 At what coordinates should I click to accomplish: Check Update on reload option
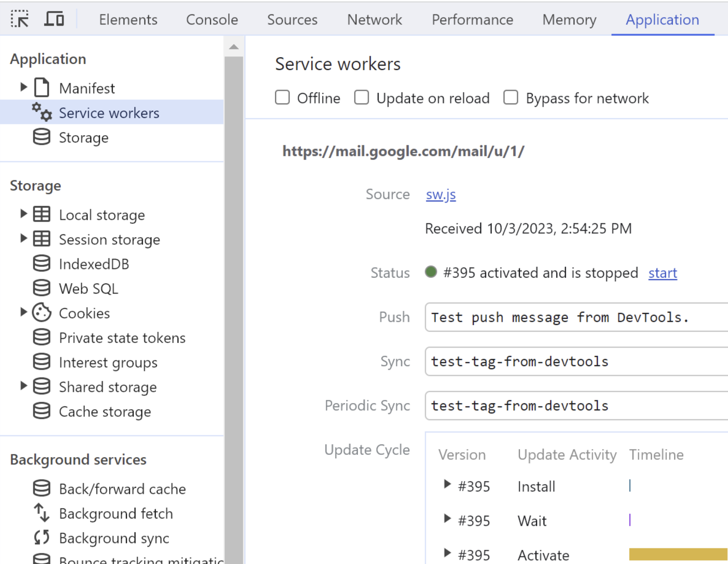click(x=362, y=98)
